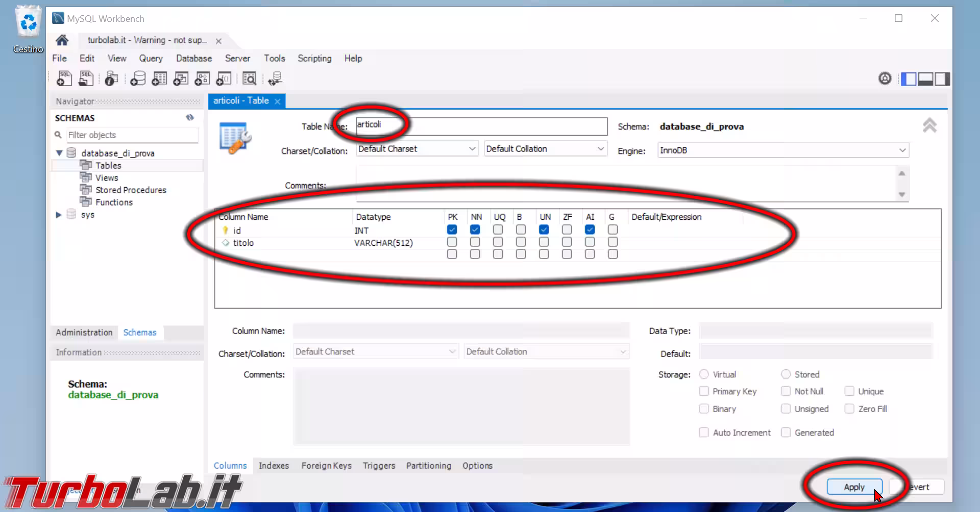
Task: Switch to the Triggers tab
Action: (x=379, y=466)
